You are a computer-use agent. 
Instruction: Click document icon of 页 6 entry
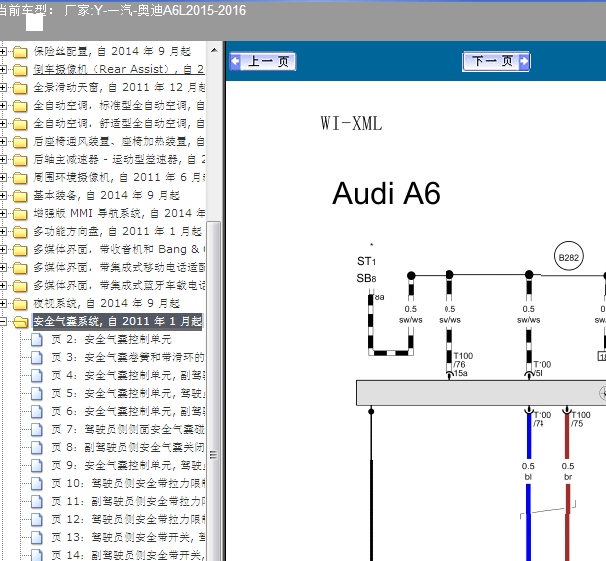click(37, 412)
